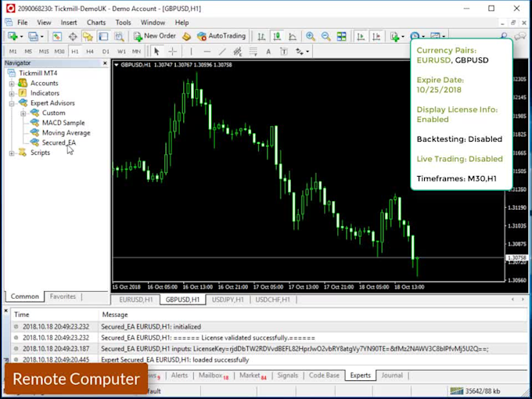Select the M15 timeframe
Viewport: 532px width, 399px height.
pos(44,52)
